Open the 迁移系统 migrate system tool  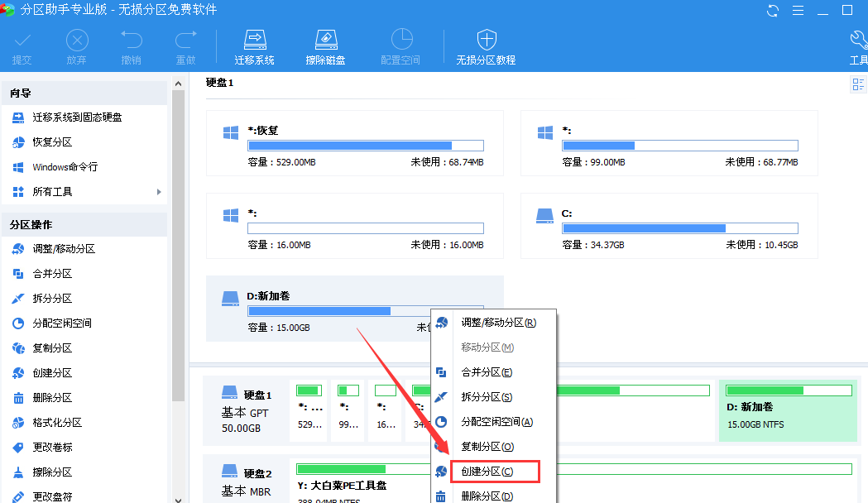(255, 48)
